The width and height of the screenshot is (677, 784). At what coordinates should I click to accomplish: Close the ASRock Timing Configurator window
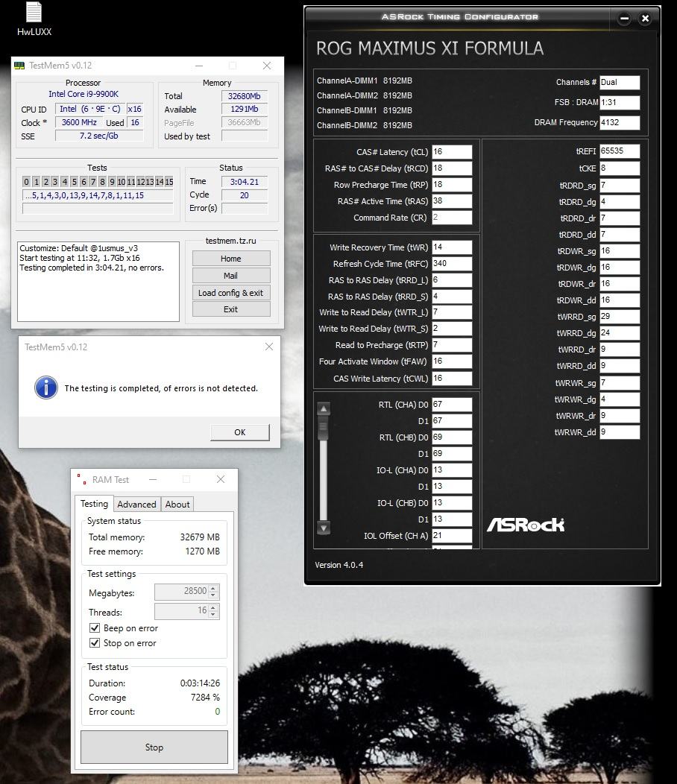coord(645,19)
